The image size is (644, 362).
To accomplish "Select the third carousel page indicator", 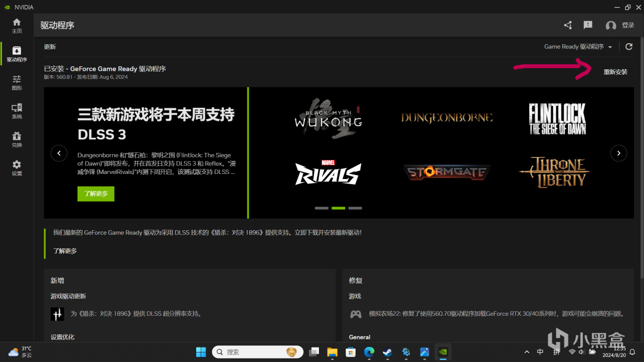I will coord(355,208).
